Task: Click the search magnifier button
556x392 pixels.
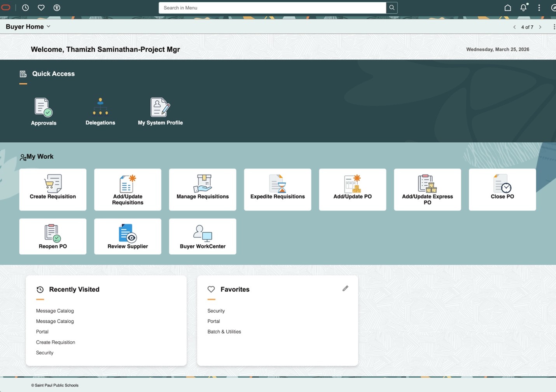Action: click(392, 7)
